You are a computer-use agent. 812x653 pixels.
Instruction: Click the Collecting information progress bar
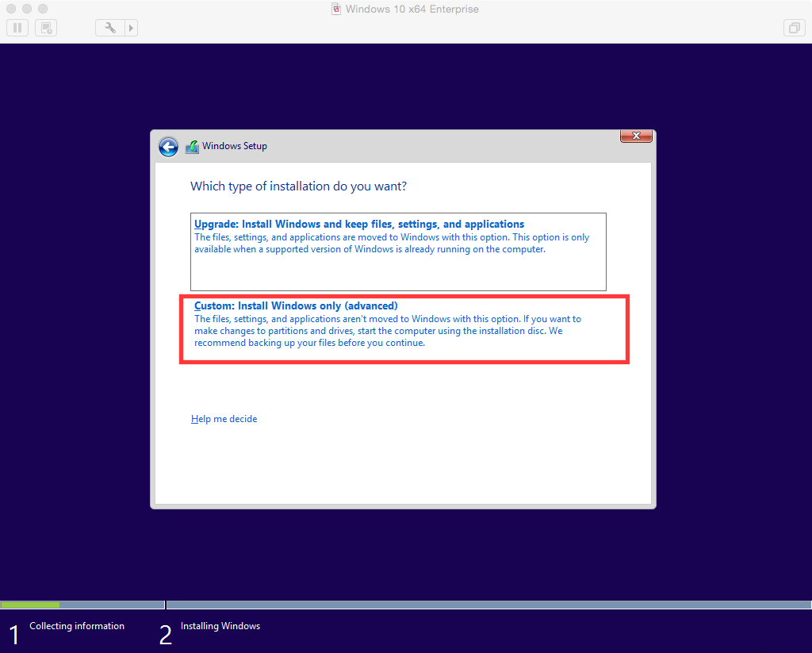point(82,605)
